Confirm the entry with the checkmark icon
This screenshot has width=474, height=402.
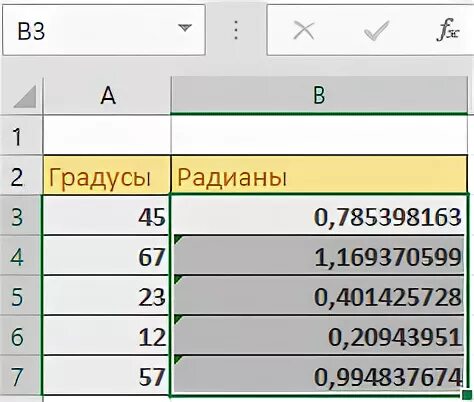point(377,30)
